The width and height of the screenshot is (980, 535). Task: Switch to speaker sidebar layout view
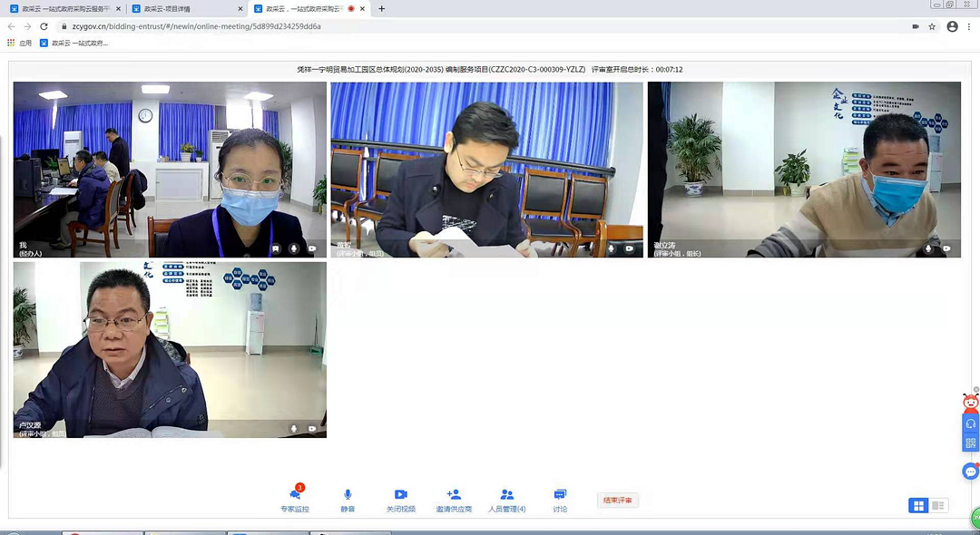pyautogui.click(x=938, y=505)
